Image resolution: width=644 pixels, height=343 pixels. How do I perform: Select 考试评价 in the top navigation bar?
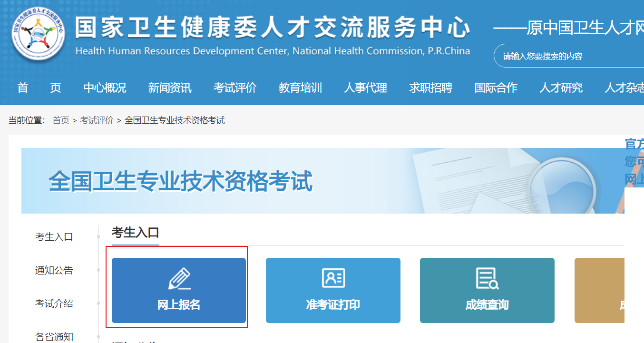pos(235,88)
